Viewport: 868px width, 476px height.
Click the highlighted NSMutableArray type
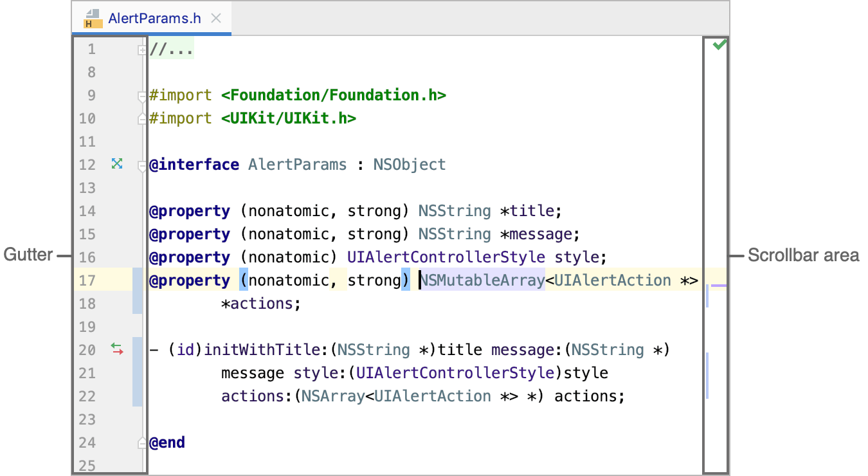[x=482, y=280]
